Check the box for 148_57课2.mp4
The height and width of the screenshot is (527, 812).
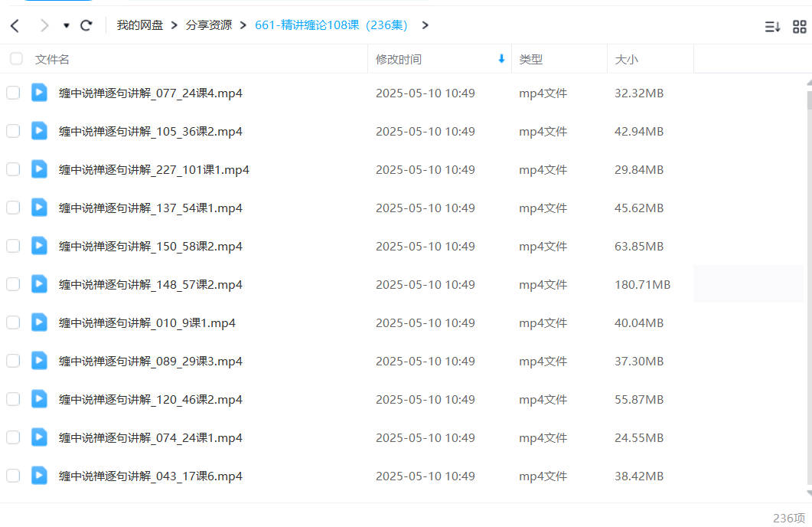[x=13, y=284]
